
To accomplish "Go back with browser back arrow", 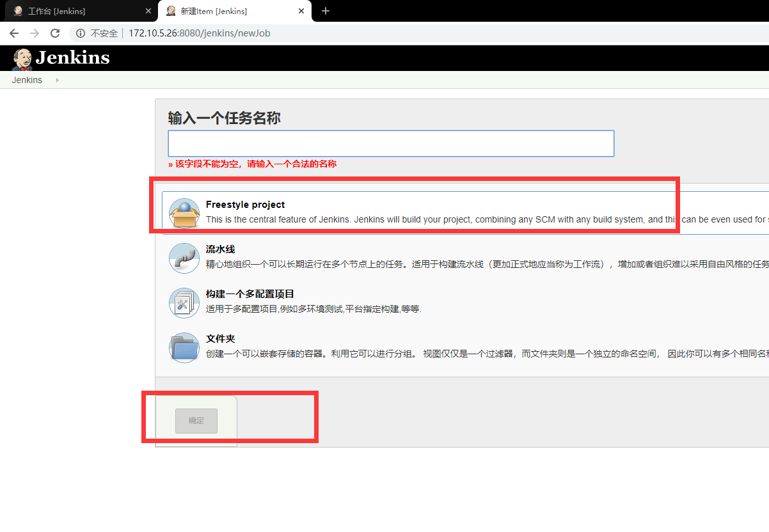I will 14,33.
